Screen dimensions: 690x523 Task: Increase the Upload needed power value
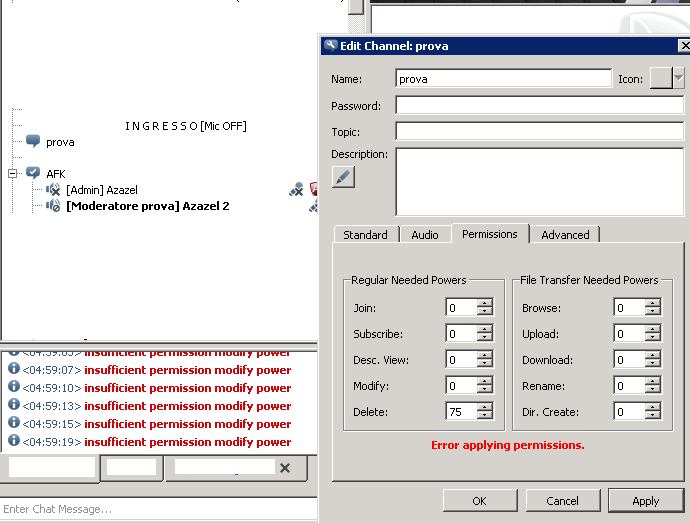pyautogui.click(x=653, y=330)
